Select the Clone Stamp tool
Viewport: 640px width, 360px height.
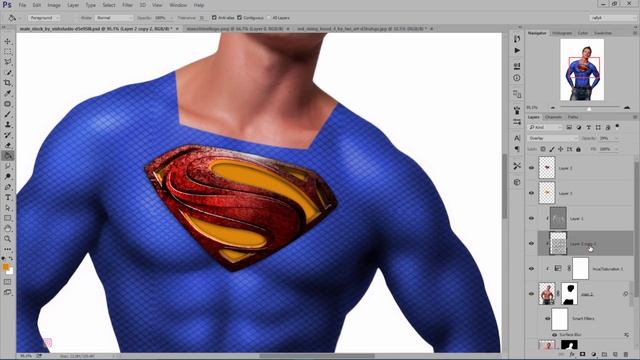click(x=8, y=124)
